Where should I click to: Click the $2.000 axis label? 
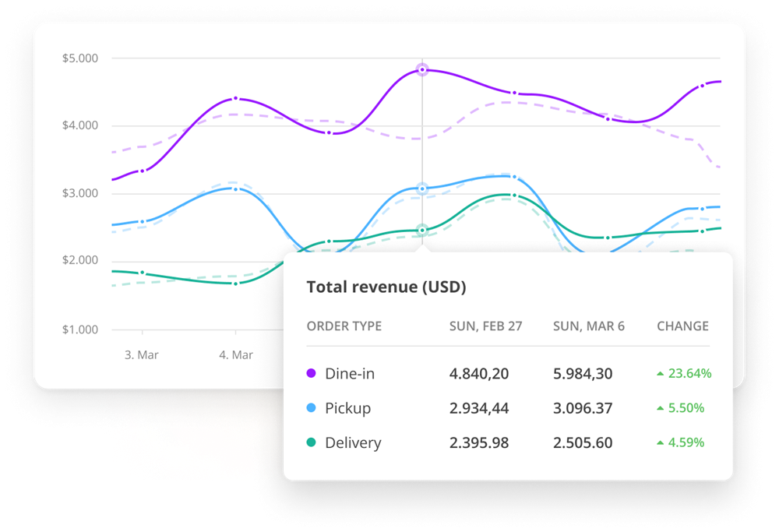(x=80, y=260)
